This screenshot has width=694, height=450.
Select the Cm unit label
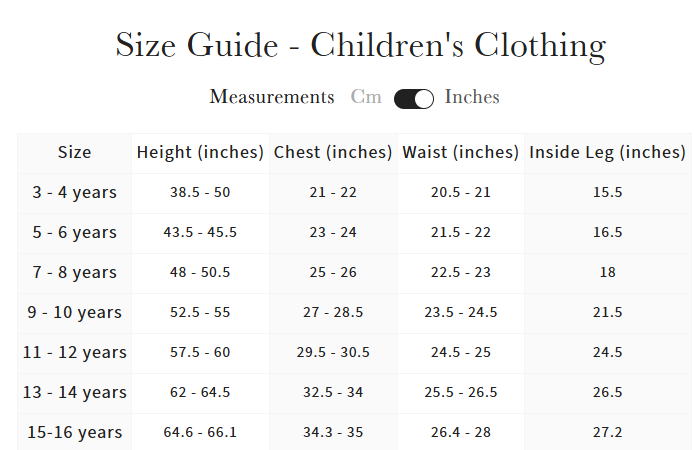point(366,97)
